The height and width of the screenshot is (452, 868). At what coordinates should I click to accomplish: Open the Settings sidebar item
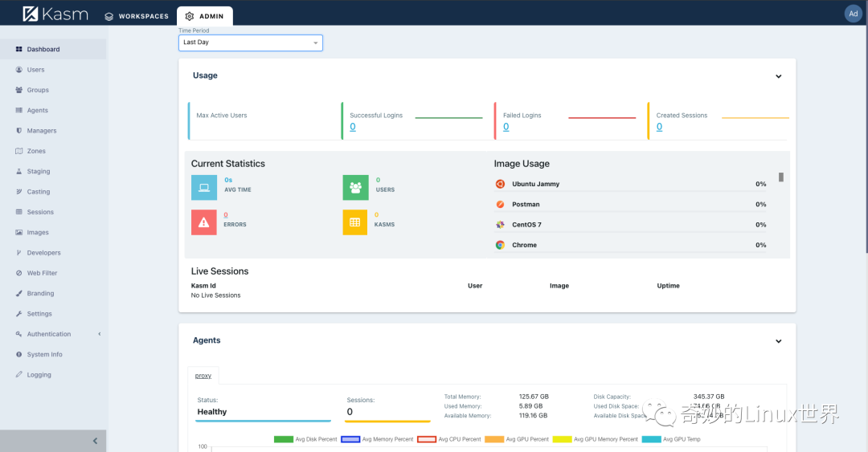[x=53, y=314]
